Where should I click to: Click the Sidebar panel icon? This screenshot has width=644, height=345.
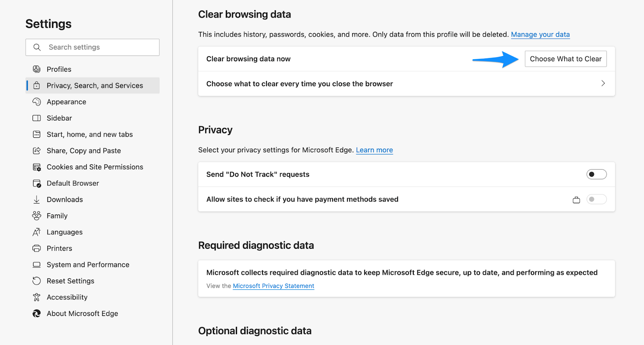(37, 118)
